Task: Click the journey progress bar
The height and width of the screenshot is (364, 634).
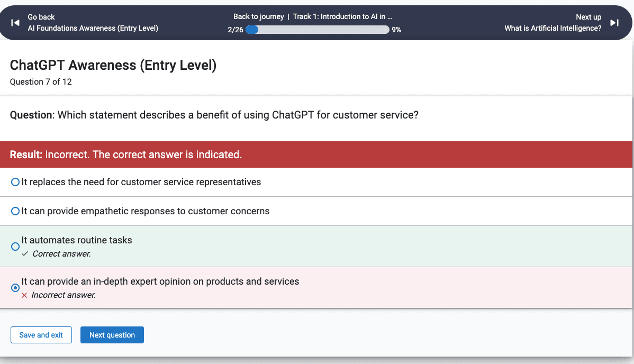Action: 318,30
